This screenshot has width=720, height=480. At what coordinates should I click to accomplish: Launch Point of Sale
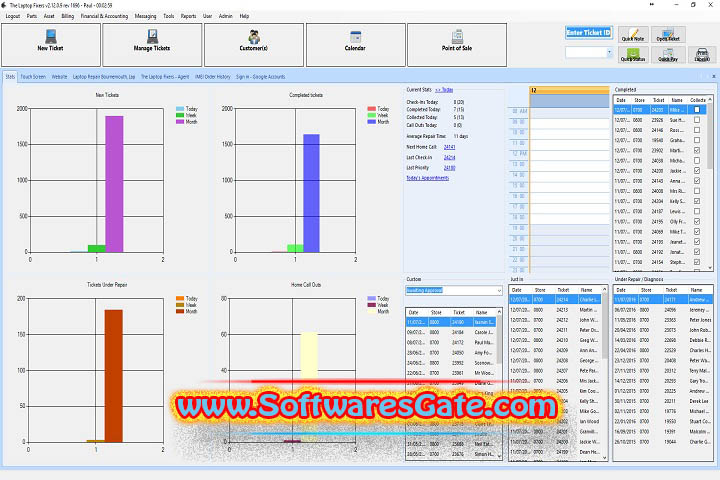coord(457,45)
